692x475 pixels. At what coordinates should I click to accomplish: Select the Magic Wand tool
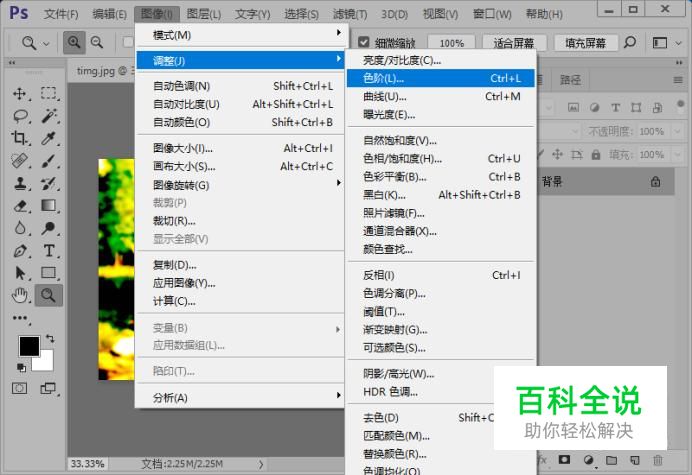[x=48, y=116]
